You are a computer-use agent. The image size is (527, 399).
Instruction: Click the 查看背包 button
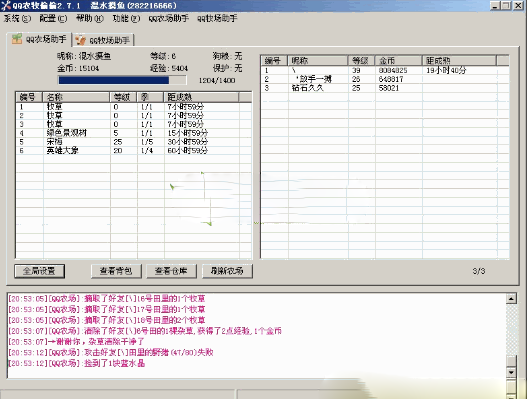[x=116, y=271]
